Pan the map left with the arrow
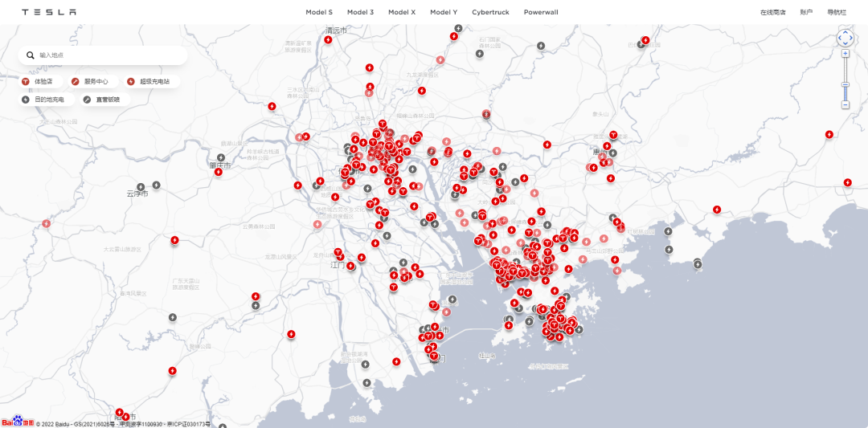This screenshot has height=428, width=868. [839, 39]
